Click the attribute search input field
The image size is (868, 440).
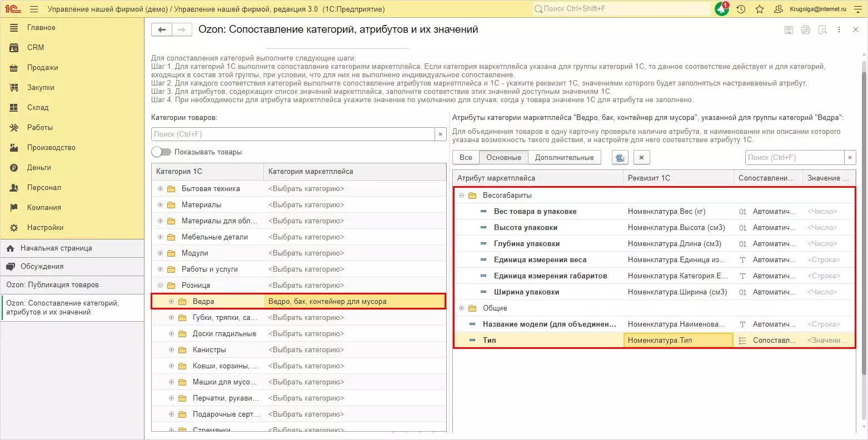[795, 158]
